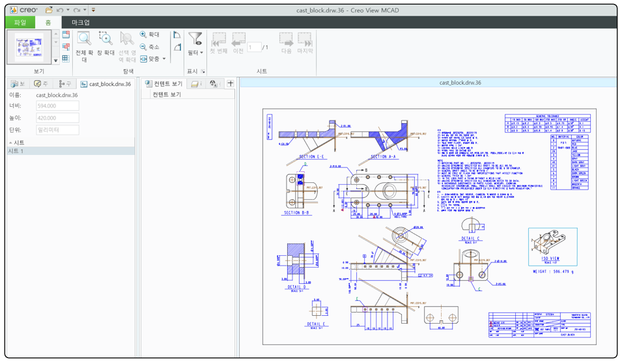Click the Creo application logo icon

coord(14,10)
